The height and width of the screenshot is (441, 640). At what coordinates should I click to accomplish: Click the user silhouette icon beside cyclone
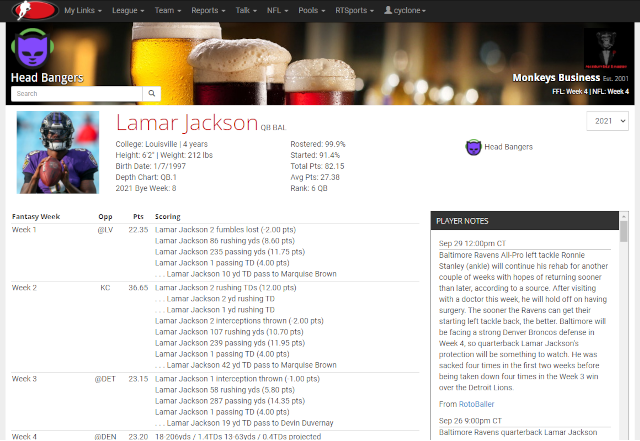pos(388,10)
